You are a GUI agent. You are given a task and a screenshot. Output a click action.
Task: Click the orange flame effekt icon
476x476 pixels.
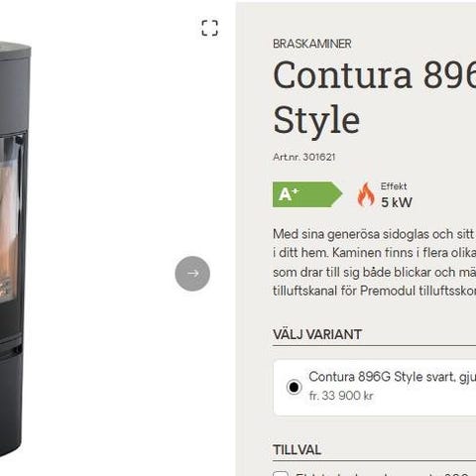tap(366, 194)
